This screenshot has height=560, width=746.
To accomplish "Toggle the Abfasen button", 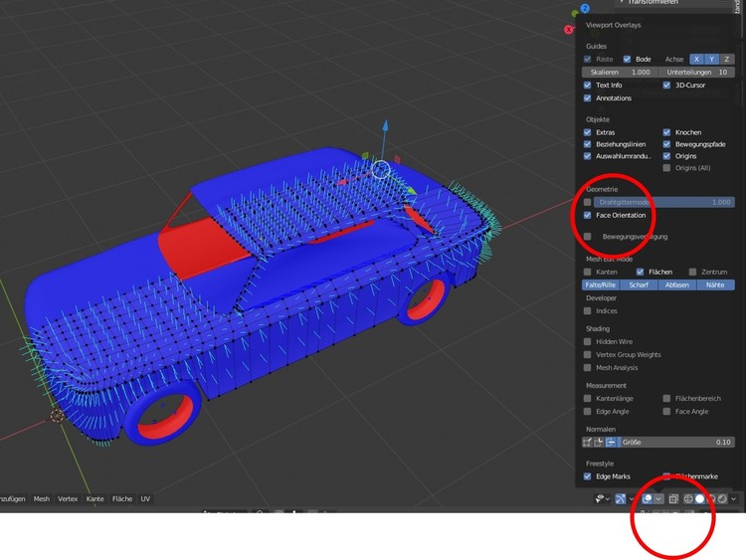I will pyautogui.click(x=677, y=284).
